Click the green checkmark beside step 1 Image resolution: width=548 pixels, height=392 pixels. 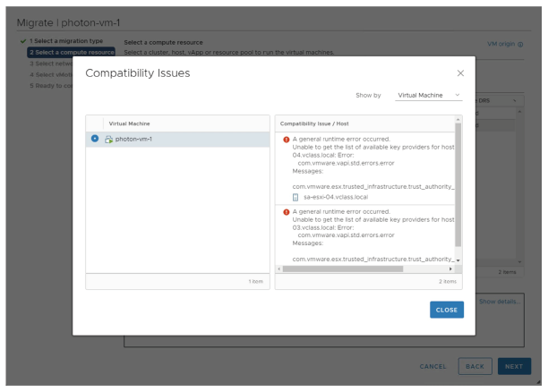pos(23,41)
